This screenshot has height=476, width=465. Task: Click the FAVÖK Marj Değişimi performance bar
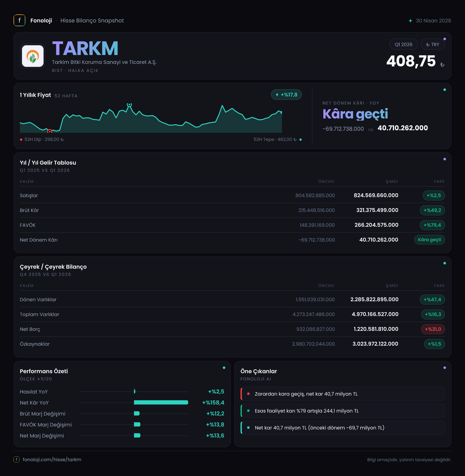point(137,424)
